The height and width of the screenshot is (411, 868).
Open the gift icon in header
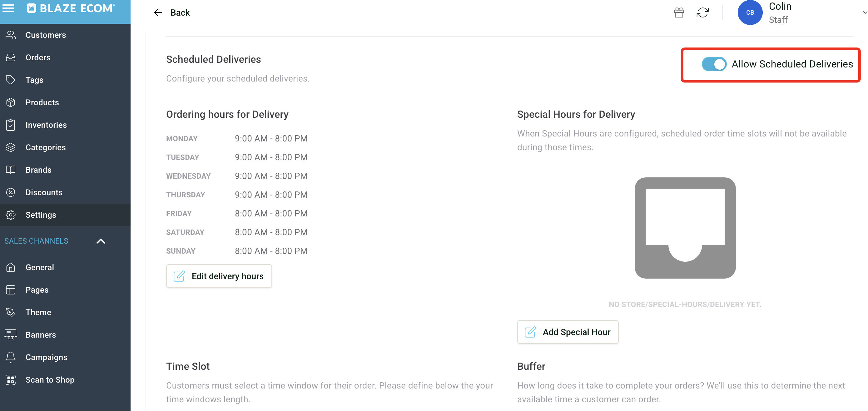coord(679,12)
